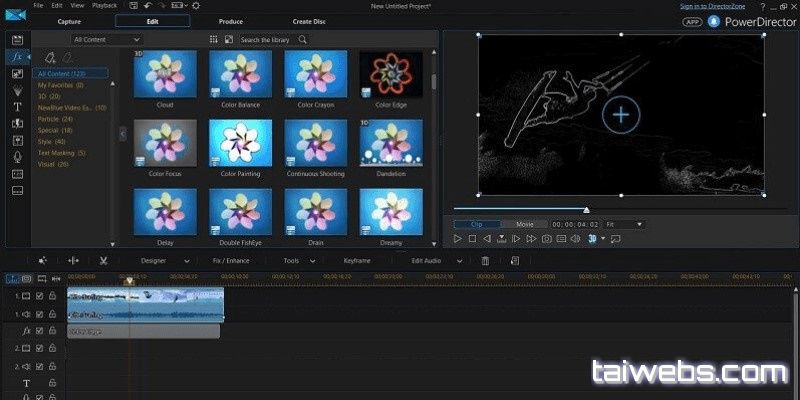Toggle the fx track enable checkbox
The width and height of the screenshot is (800, 400).
(39, 330)
